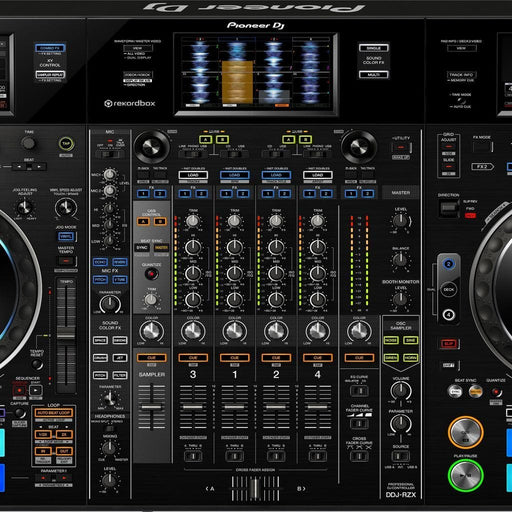Click the channel 1 HI EQ knob
The image size is (512, 512).
click(235, 247)
